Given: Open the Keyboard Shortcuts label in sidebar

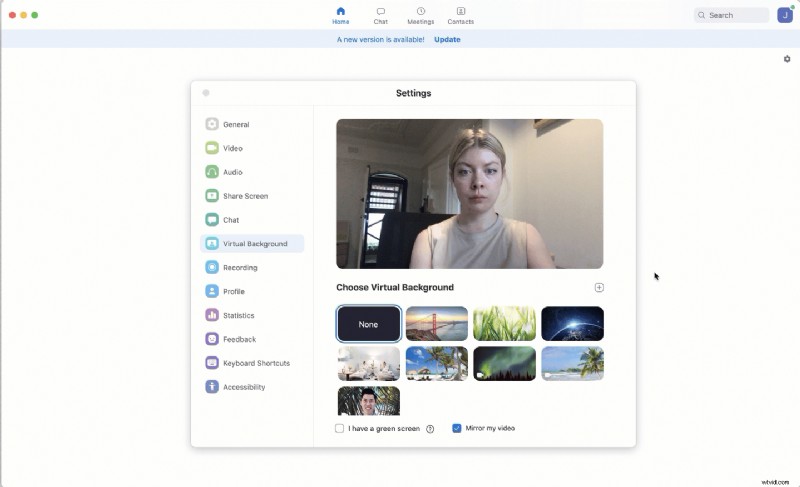Looking at the screenshot, I should [x=257, y=364].
